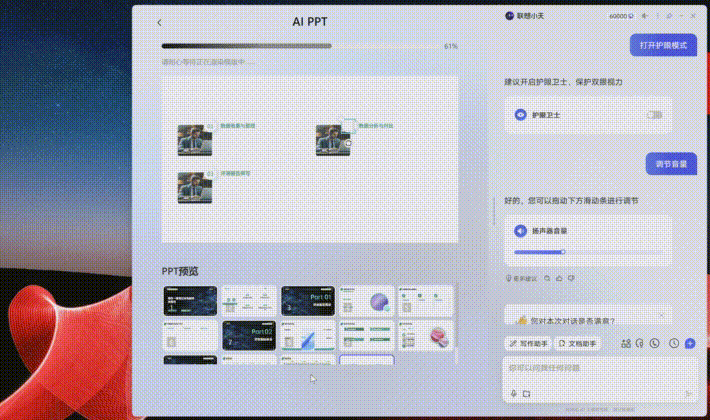Click the microphone icon in input box
Viewport: 710px width, 420px height.
pos(514,393)
